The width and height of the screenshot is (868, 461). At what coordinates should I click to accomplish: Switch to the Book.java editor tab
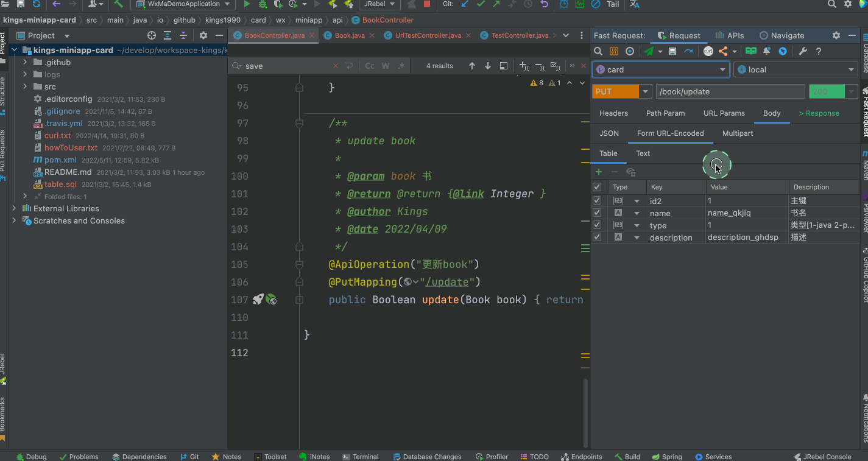tap(350, 35)
